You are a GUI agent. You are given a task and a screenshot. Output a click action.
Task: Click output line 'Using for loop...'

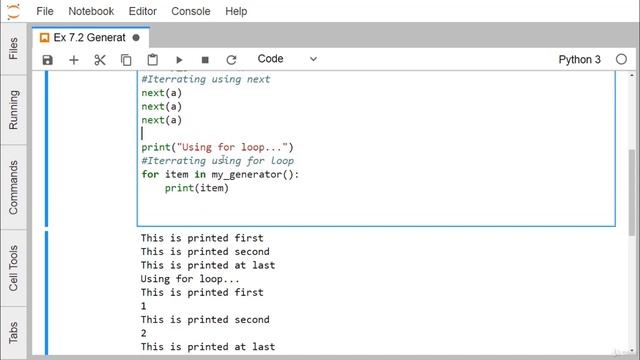pyautogui.click(x=190, y=279)
